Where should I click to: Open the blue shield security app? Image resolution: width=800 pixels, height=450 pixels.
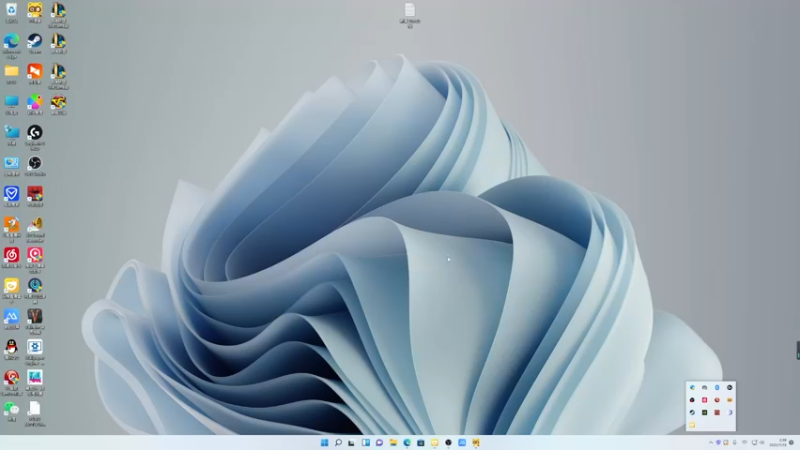11,196
